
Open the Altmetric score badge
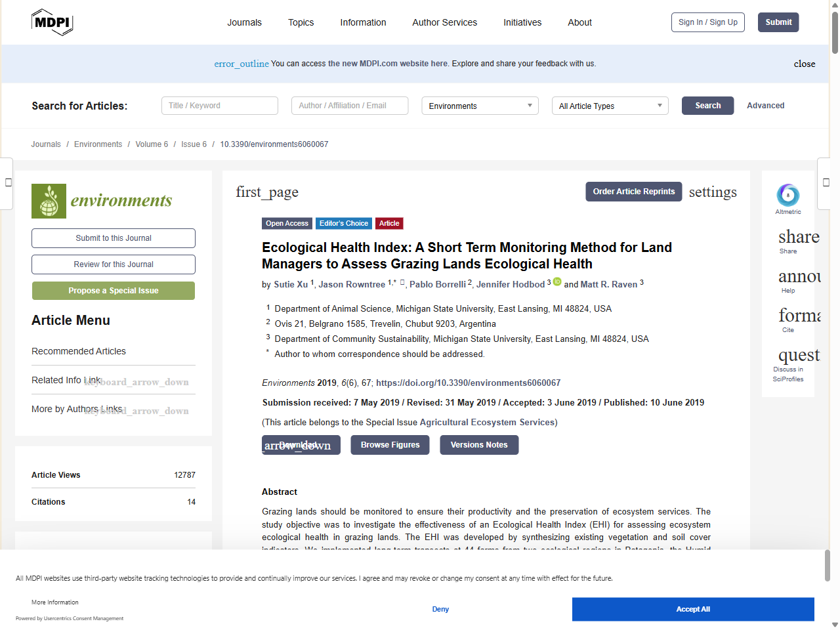[x=787, y=196]
